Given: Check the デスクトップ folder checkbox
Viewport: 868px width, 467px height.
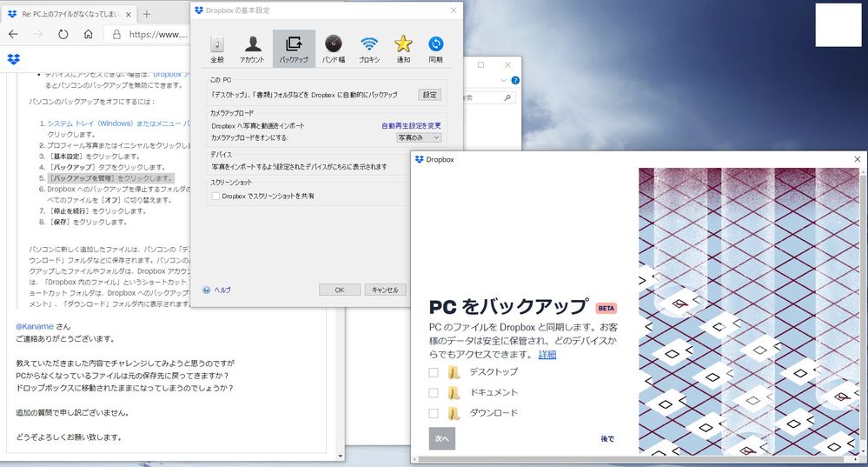Looking at the screenshot, I should click(434, 372).
